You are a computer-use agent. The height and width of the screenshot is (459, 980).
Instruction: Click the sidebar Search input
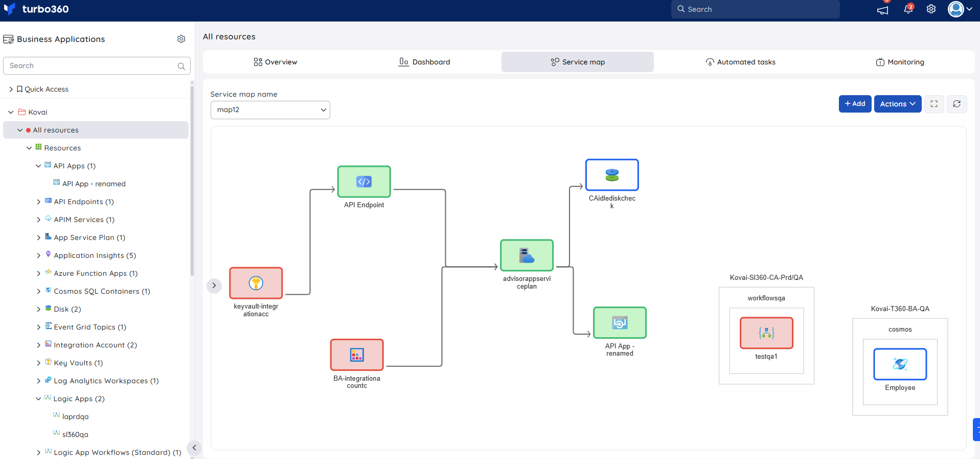tap(97, 65)
